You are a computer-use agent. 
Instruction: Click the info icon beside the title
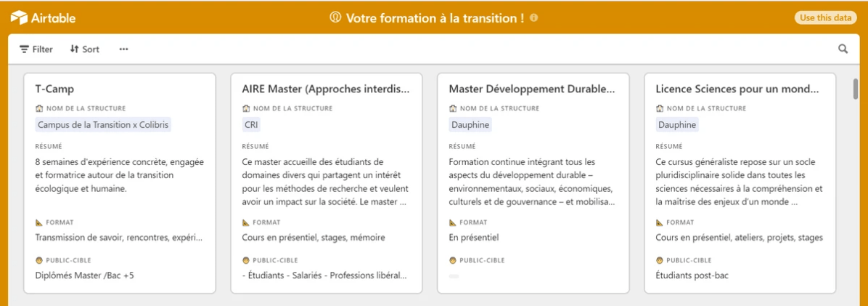pyautogui.click(x=534, y=18)
